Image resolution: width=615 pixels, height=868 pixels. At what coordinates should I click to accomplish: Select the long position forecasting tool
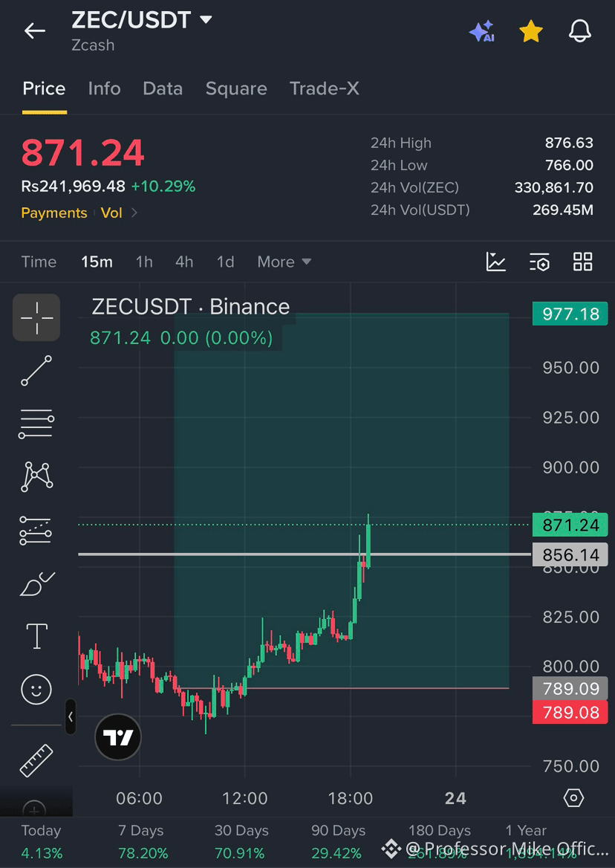tap(36, 531)
